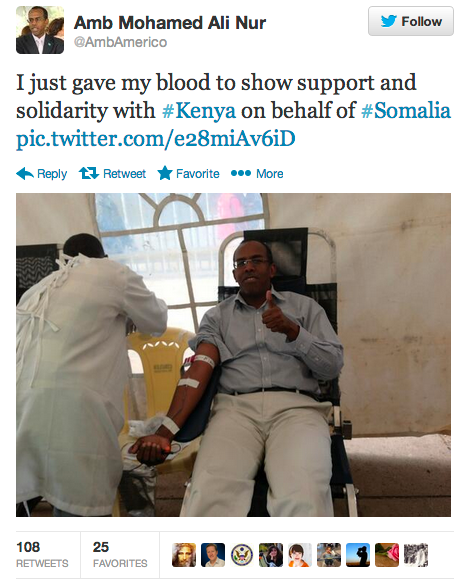470x583 pixels.
Task: Open the #Somalia hashtag
Action: 406,111
